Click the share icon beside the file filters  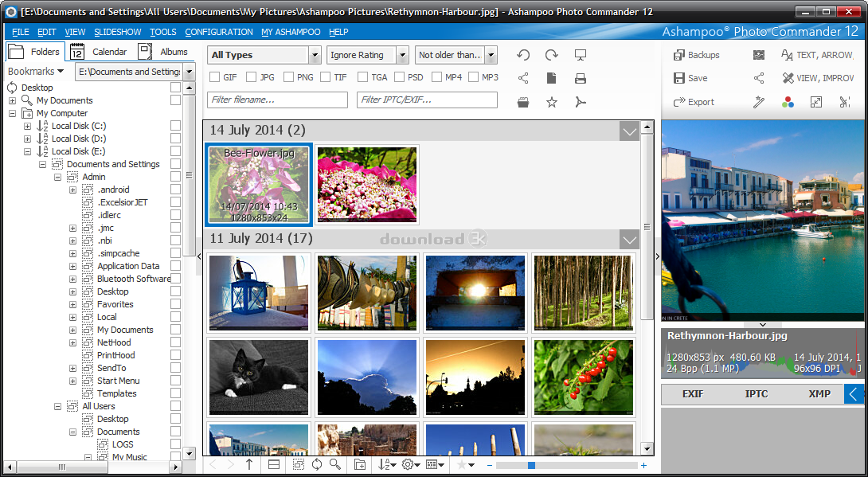click(523, 78)
